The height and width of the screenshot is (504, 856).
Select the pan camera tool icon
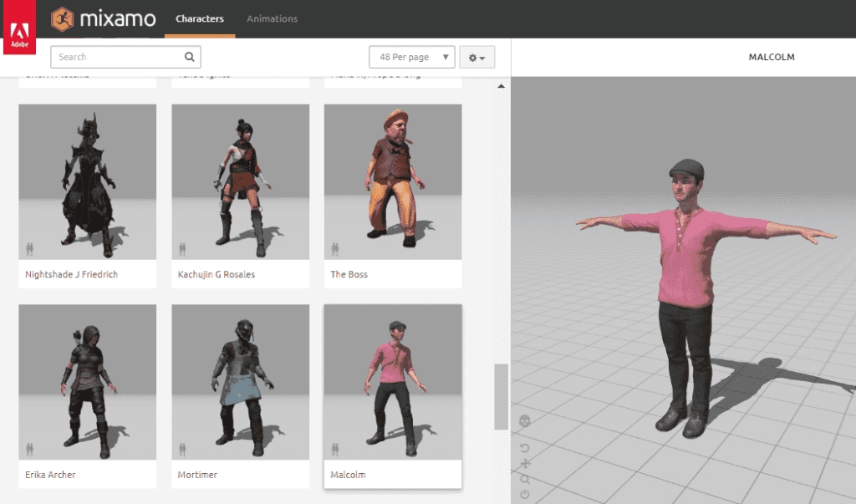tap(525, 463)
